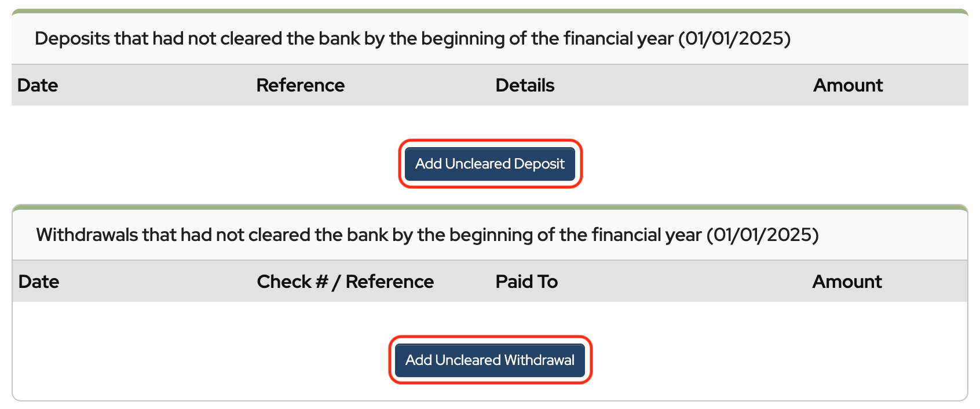Click "financial year" in the withdrawals heading
Screen dimensions: 980x409
point(646,235)
